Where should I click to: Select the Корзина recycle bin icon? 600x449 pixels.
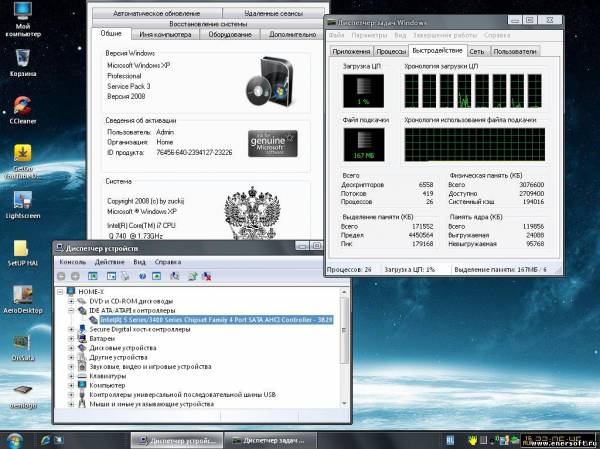tap(23, 63)
